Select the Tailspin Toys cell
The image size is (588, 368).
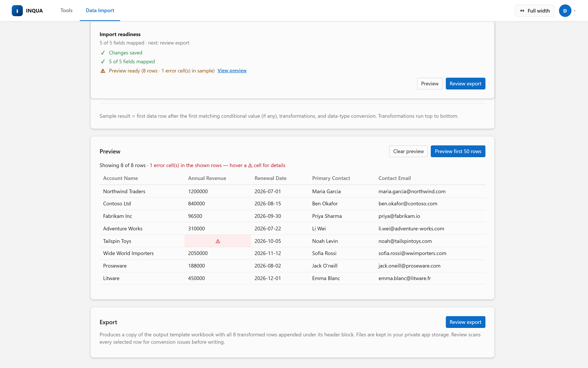tap(117, 241)
